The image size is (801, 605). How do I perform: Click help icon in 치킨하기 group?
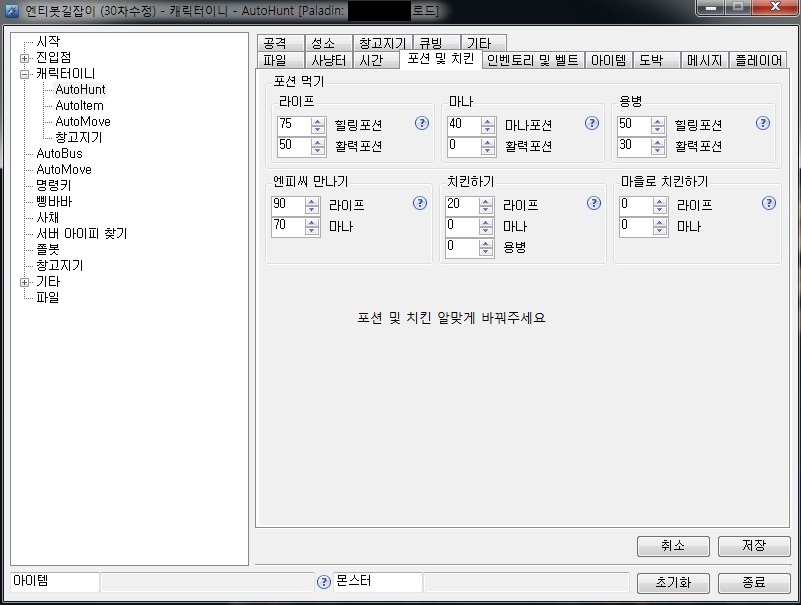[594, 203]
